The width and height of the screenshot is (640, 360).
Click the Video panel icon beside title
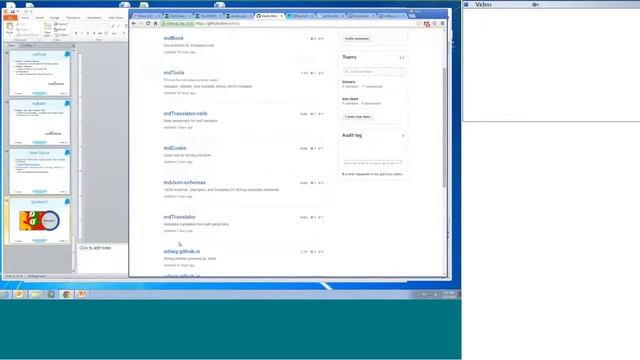[x=466, y=4]
